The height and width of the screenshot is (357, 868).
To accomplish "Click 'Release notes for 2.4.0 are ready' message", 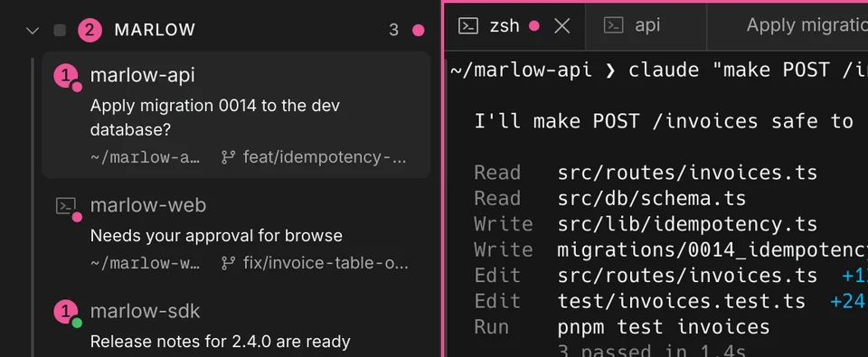I will (220, 342).
